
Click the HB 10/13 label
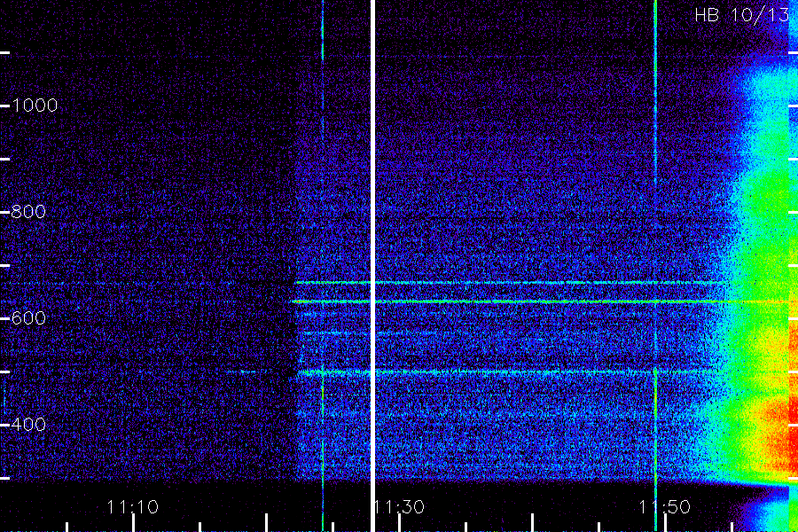pyautogui.click(x=742, y=15)
